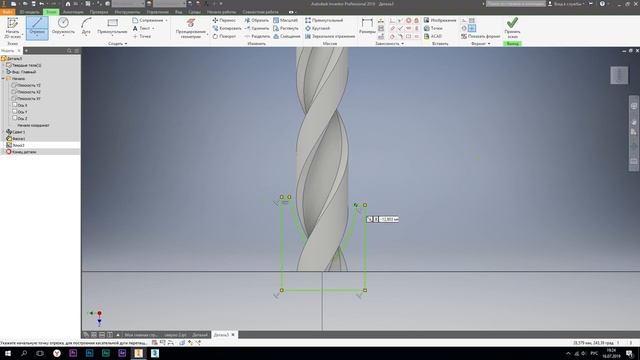The height and width of the screenshot is (360, 640).
Task: Select the Отрезок (Line) tool
Action: coord(37,27)
